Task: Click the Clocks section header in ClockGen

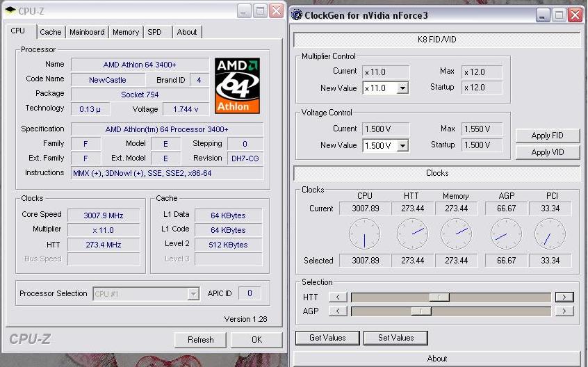Action: 437,173
